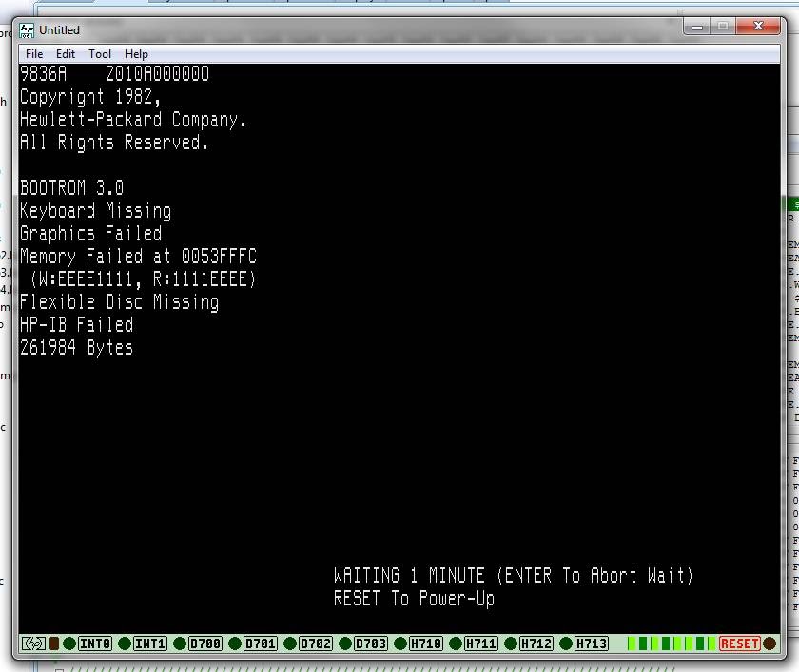This screenshot has width=799, height=672.
Task: Click the RESET button in status bar
Action: click(739, 643)
